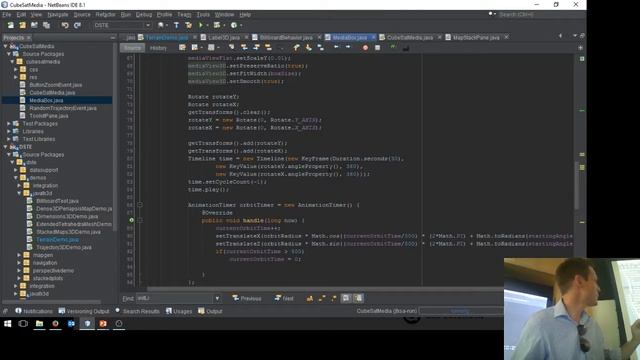640x360 pixels.
Task: Switch to the MapStackPane.java tab
Action: pos(476,37)
